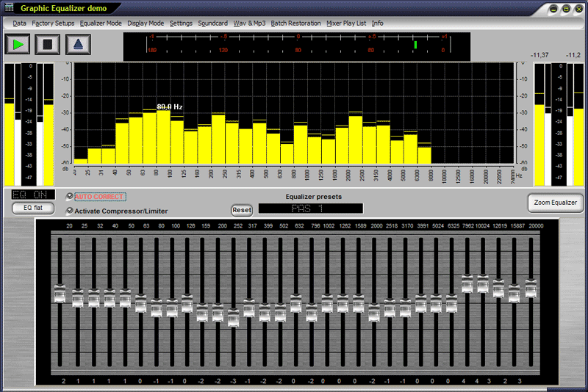588x392 pixels.
Task: Click the EQ flat button
Action: (x=33, y=208)
